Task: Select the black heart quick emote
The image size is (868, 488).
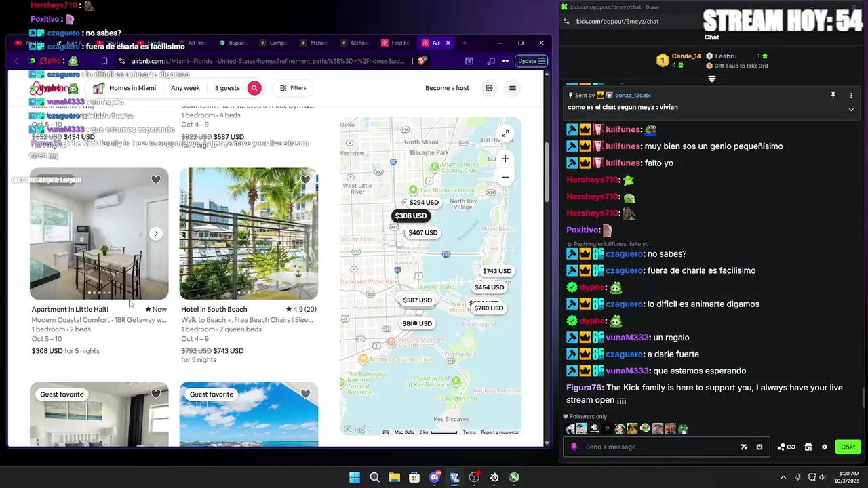Action: point(607,428)
